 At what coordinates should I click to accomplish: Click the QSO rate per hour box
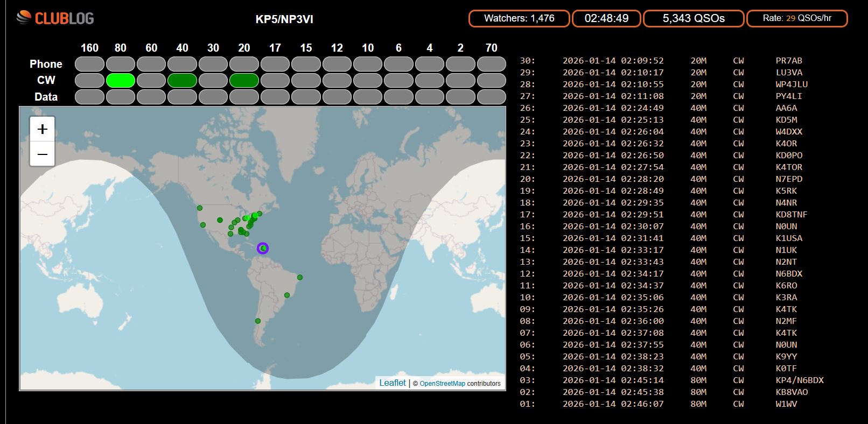tap(797, 18)
